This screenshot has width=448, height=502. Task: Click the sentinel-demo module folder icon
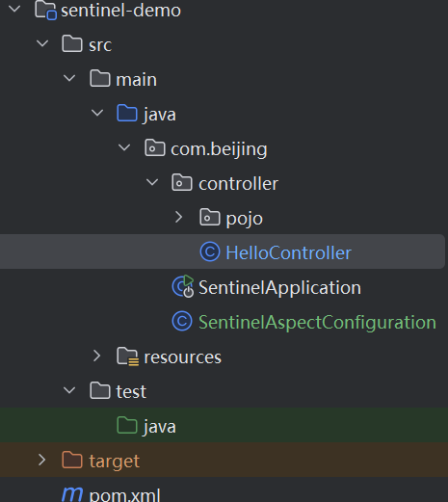click(x=45, y=10)
